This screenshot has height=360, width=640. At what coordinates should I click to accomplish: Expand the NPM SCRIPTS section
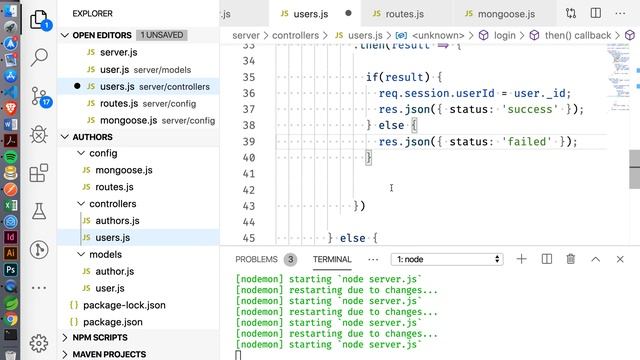click(x=64, y=338)
